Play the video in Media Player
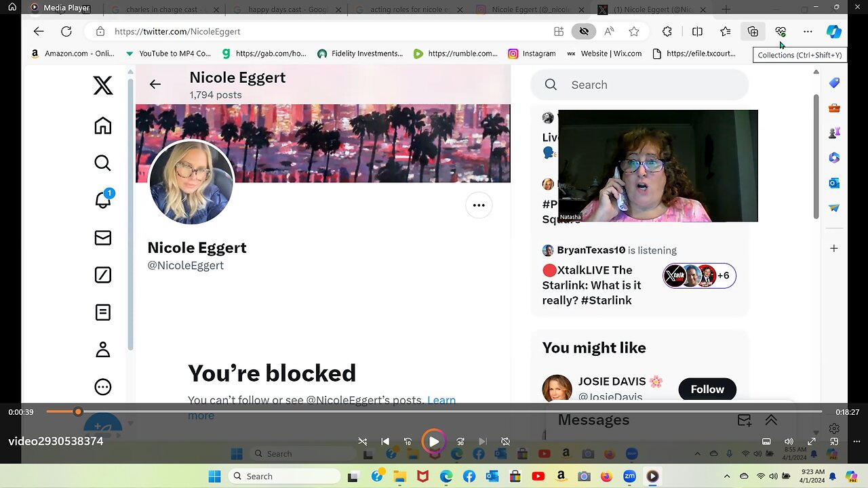 (433, 441)
